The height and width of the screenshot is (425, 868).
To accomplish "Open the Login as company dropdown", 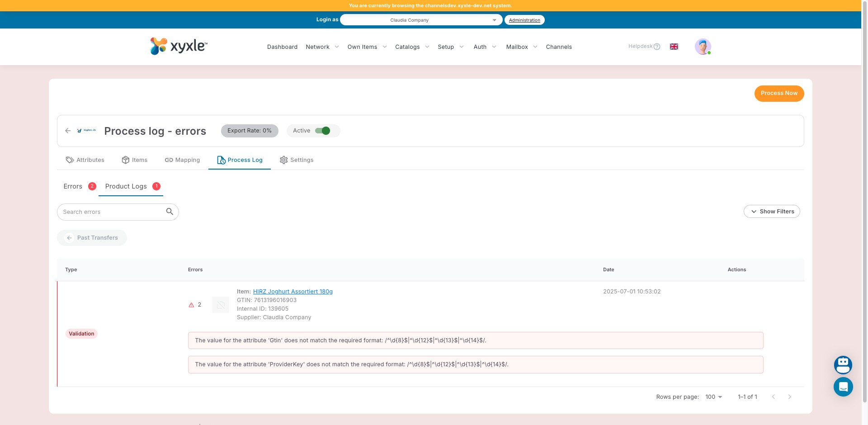I will point(420,20).
